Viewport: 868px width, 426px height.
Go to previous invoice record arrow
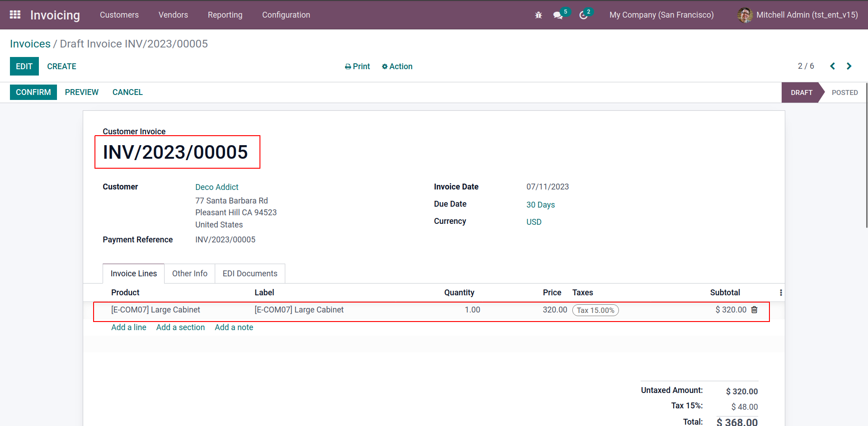point(832,66)
